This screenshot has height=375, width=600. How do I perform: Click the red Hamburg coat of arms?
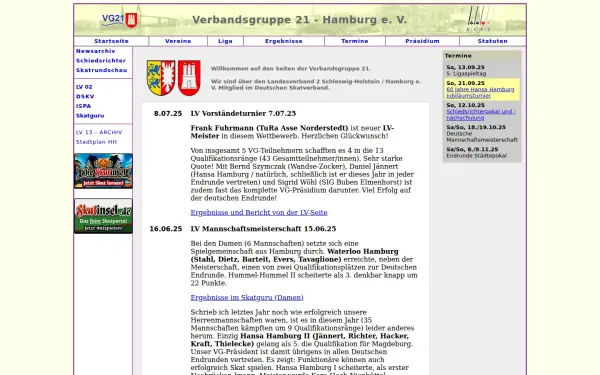pos(189,78)
